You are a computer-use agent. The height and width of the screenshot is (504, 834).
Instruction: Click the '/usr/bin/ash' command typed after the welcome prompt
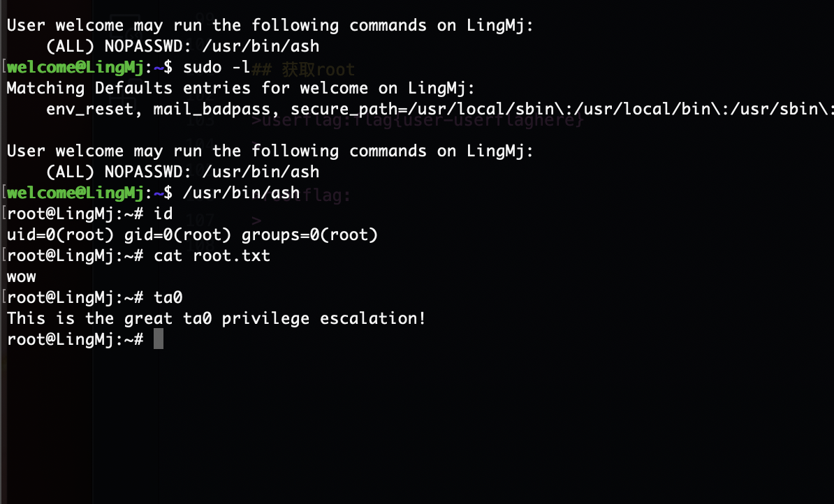pos(242,193)
